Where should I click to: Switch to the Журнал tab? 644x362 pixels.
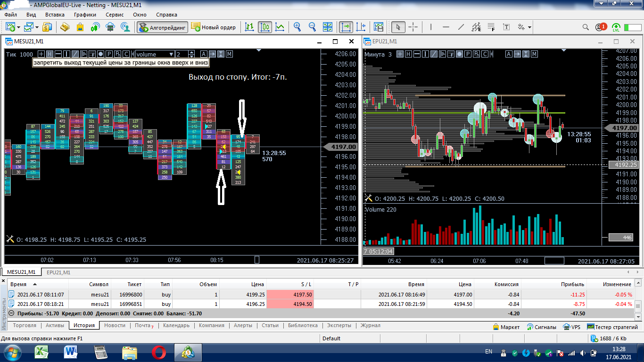point(370,325)
